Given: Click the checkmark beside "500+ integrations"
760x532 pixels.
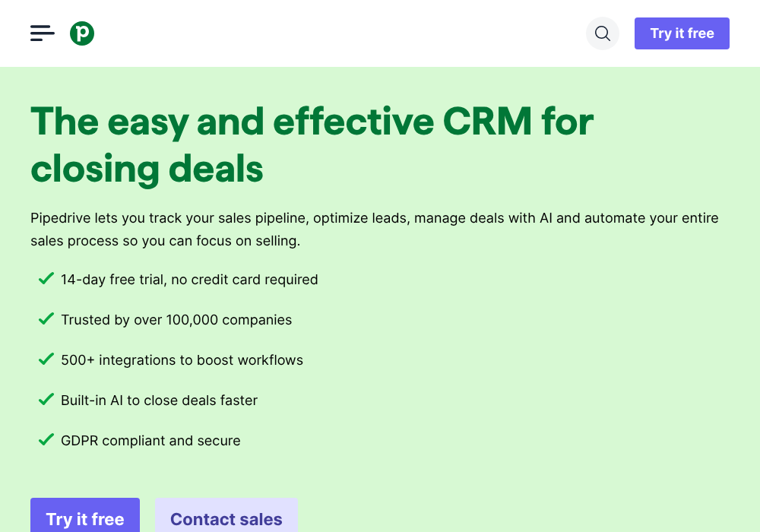Looking at the screenshot, I should (x=46, y=359).
